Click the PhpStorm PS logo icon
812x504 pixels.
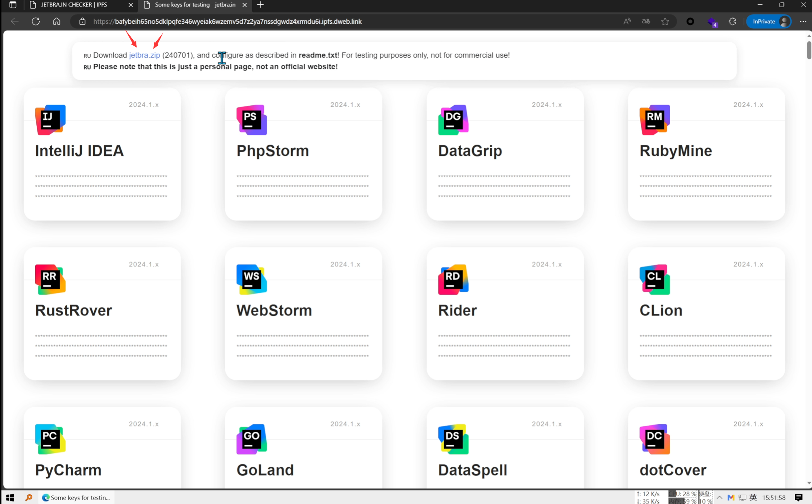pos(252,120)
